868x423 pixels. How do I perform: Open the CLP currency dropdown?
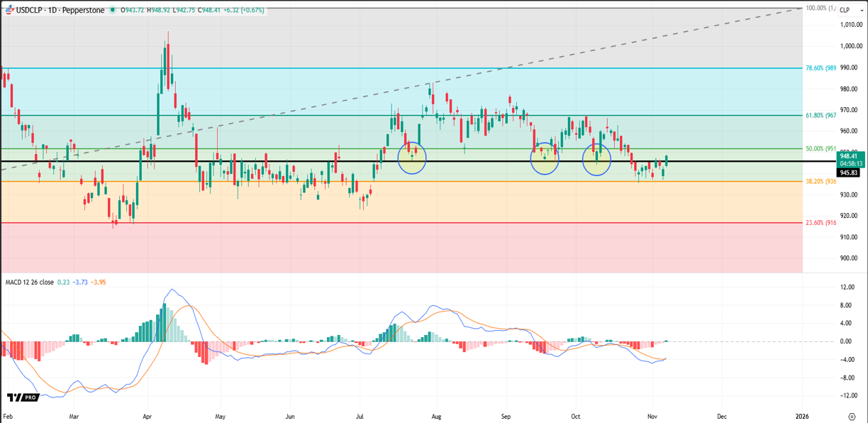tap(845, 10)
